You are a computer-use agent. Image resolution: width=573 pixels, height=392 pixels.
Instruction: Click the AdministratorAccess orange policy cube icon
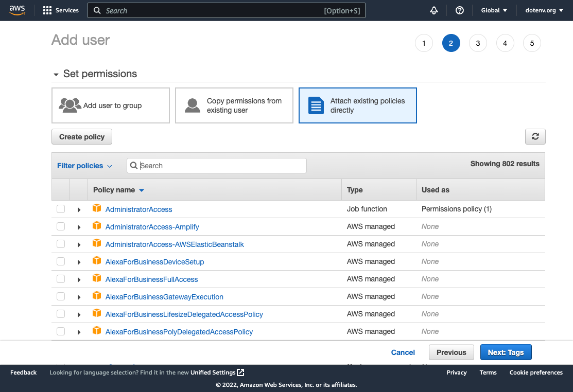pyautogui.click(x=97, y=209)
